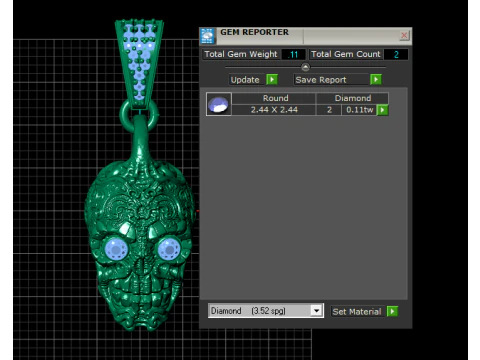Click the Total Gem Weight value field
The image size is (480, 360).
pos(293,55)
